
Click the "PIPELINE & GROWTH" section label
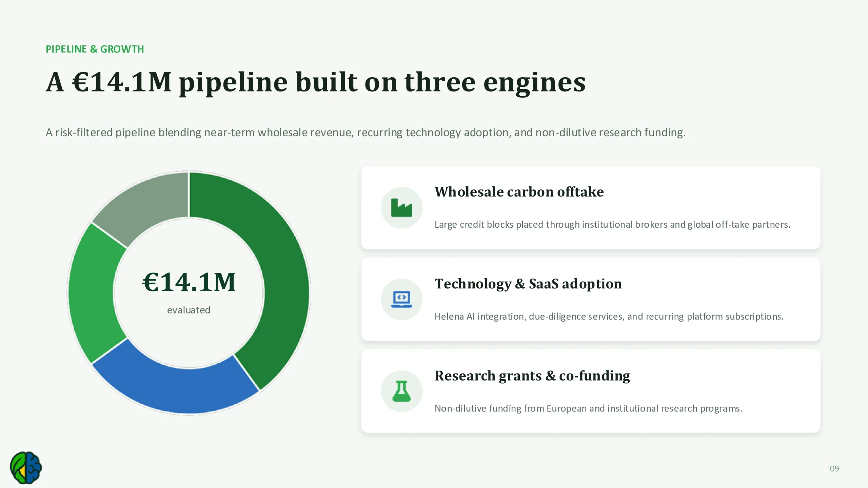tap(95, 49)
